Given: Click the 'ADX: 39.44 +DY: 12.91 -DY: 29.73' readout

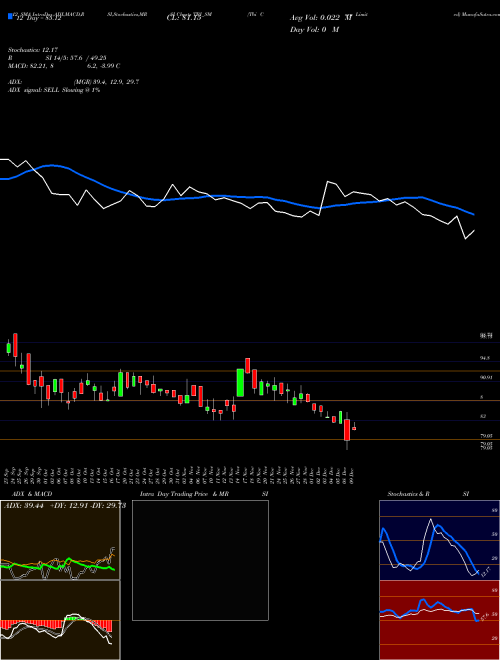Looking at the screenshot, I should 65,506.
